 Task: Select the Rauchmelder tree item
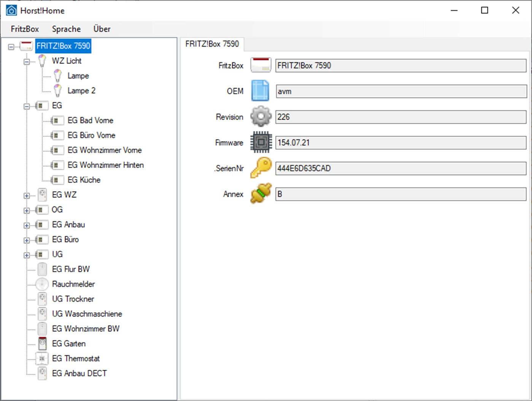(73, 284)
